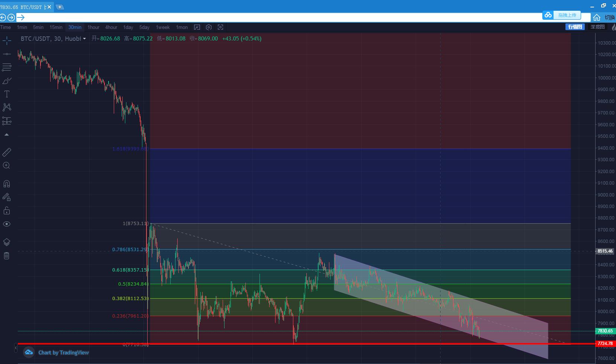
Task: Switch to 深度图 depth chart view
Action: [597, 27]
